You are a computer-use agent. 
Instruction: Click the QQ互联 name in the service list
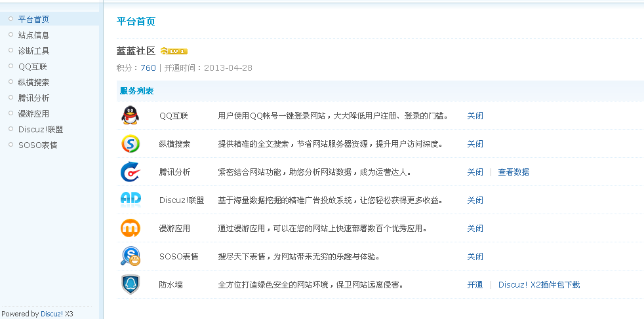pos(174,116)
